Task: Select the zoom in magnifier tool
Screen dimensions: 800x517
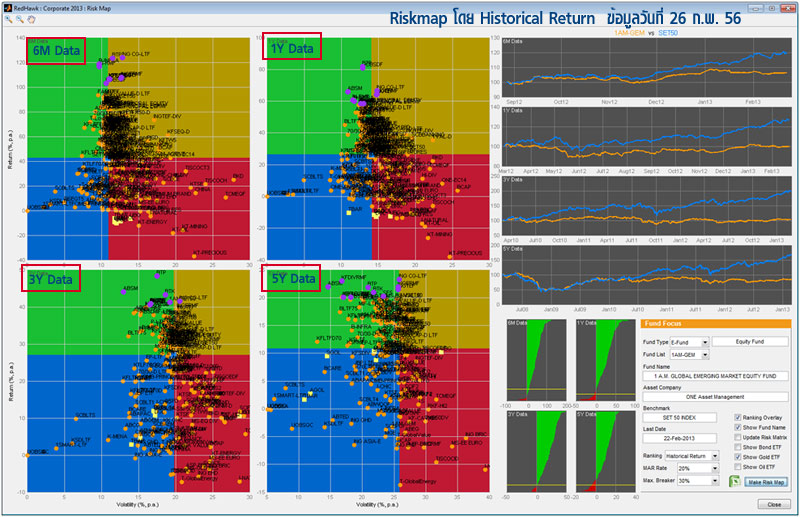Action: [8, 19]
